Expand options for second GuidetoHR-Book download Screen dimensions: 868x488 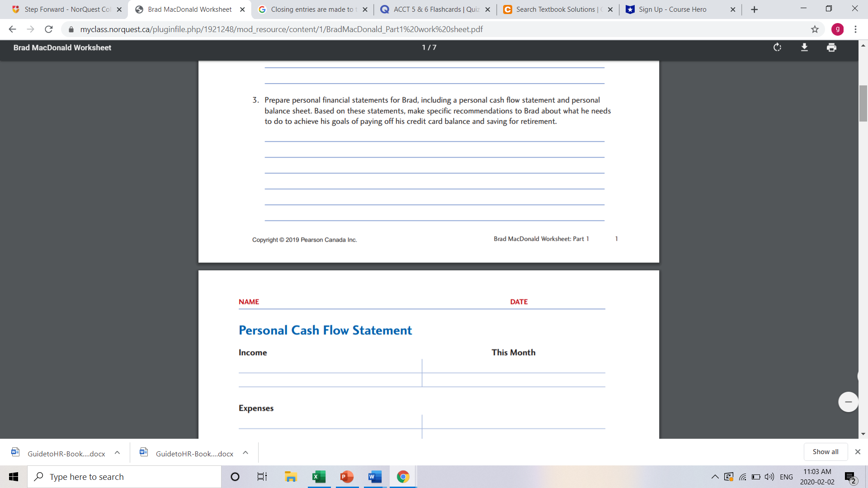click(x=245, y=453)
